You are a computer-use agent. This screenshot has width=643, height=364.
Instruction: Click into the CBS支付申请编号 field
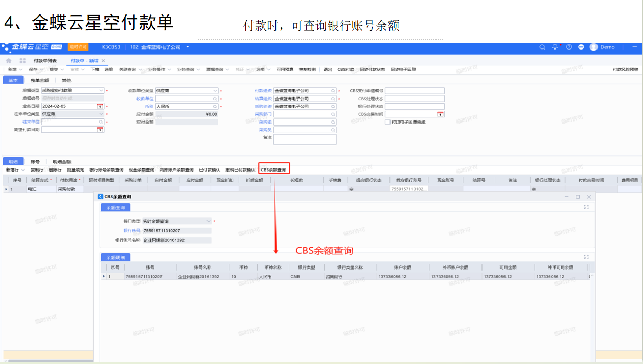[415, 91]
